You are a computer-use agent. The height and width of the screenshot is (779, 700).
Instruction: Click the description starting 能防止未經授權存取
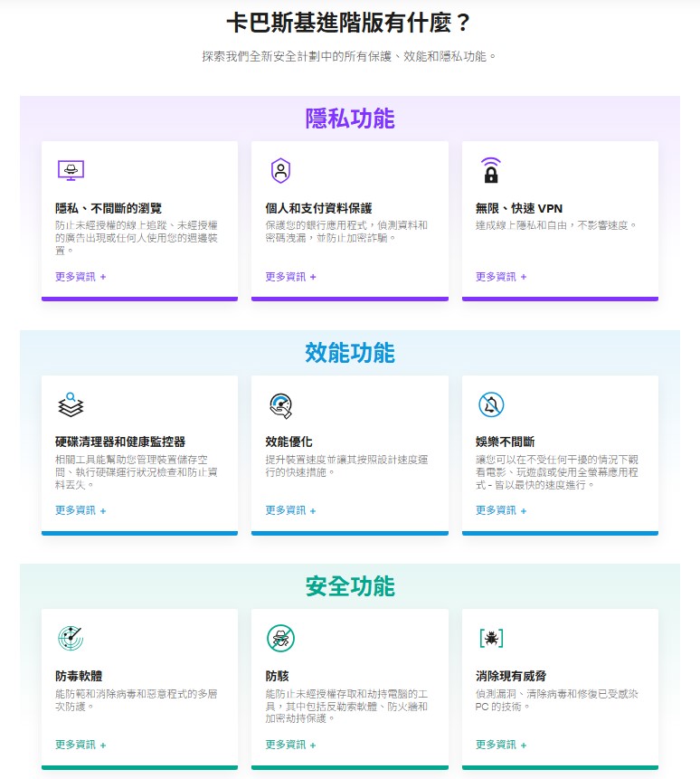click(346, 706)
